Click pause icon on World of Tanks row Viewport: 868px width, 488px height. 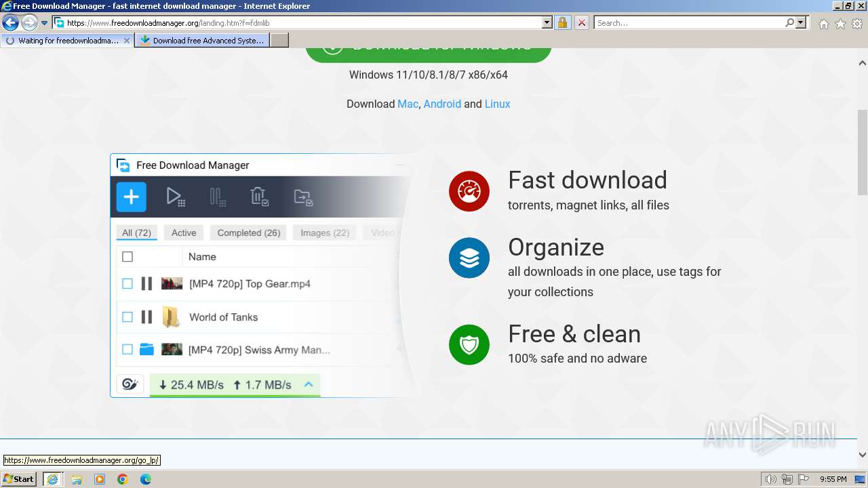[146, 317]
